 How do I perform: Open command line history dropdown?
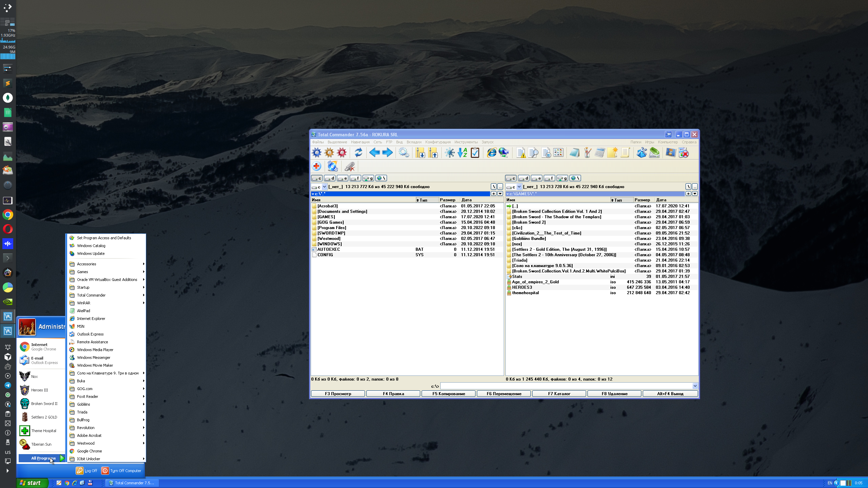pos(695,386)
